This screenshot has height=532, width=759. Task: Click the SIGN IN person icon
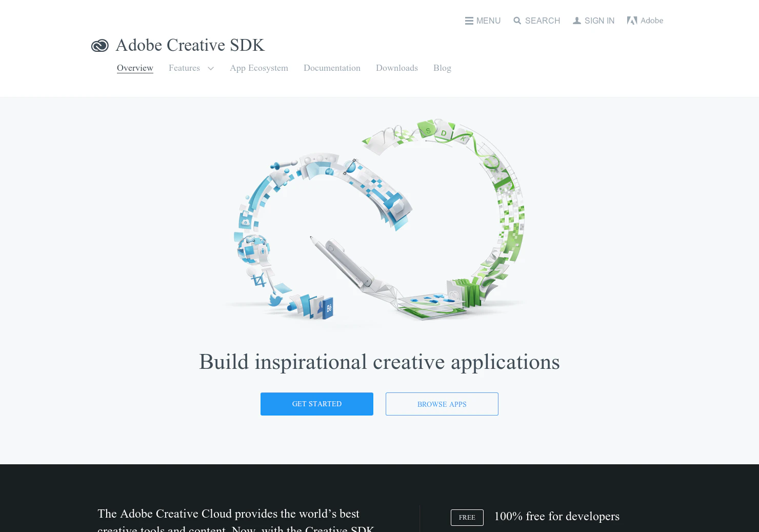577,21
